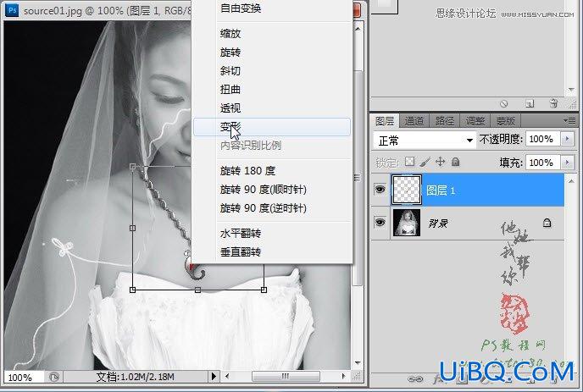
Task: Click the top-left transform handle
Action: pos(133,167)
